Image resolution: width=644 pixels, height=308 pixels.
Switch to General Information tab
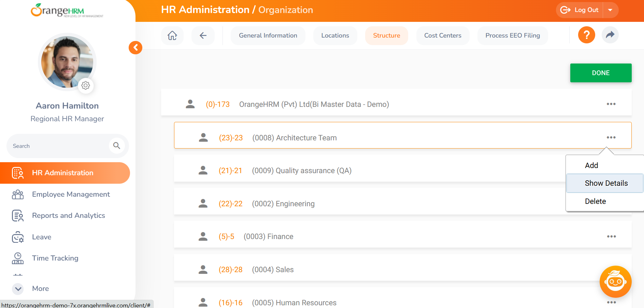click(x=268, y=36)
